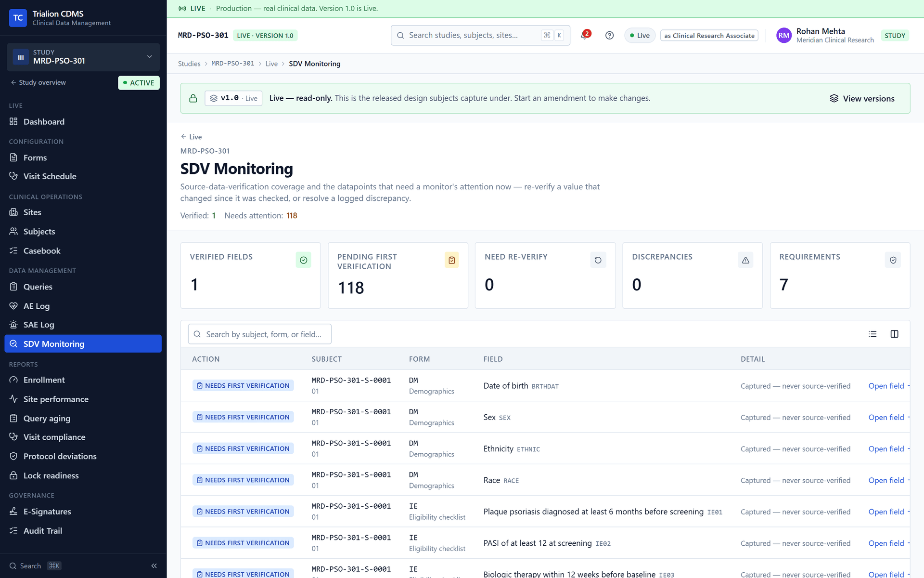924x578 pixels.
Task: Click Needs First Verification badge on Sex row
Action: 243,417
